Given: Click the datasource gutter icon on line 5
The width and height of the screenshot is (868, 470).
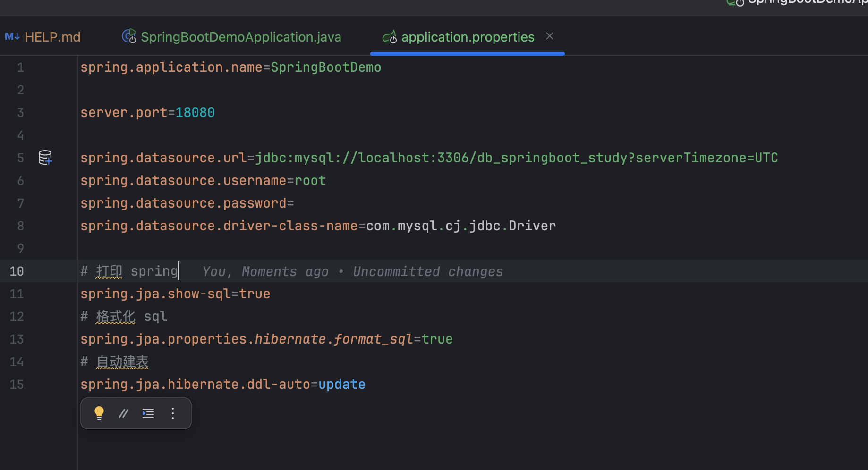Looking at the screenshot, I should 45,158.
